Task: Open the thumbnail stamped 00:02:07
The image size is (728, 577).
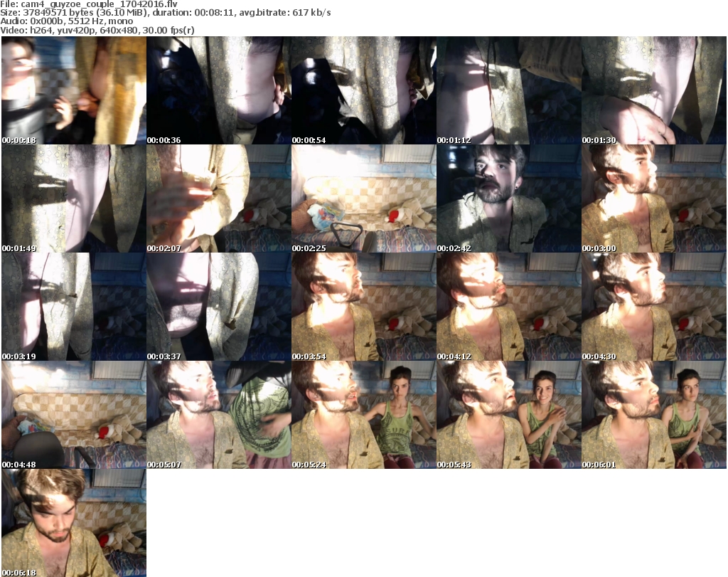Action: click(x=219, y=198)
